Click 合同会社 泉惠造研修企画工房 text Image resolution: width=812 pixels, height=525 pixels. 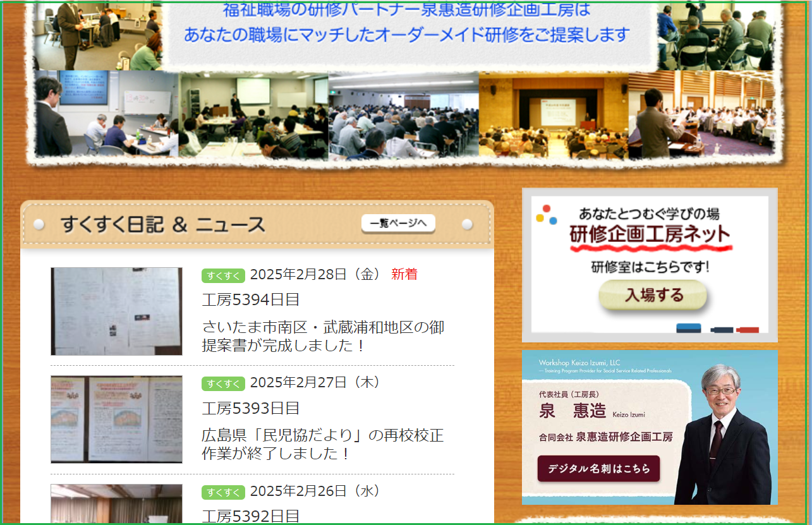(x=605, y=437)
